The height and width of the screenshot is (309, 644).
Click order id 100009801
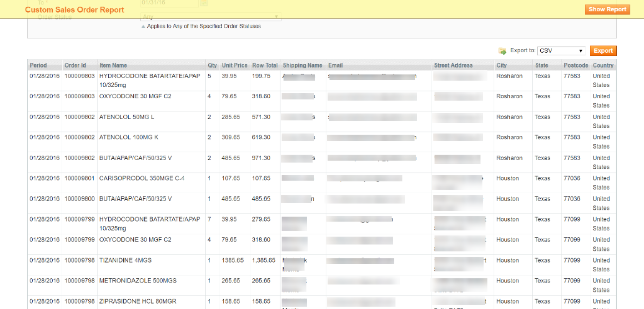(x=79, y=178)
